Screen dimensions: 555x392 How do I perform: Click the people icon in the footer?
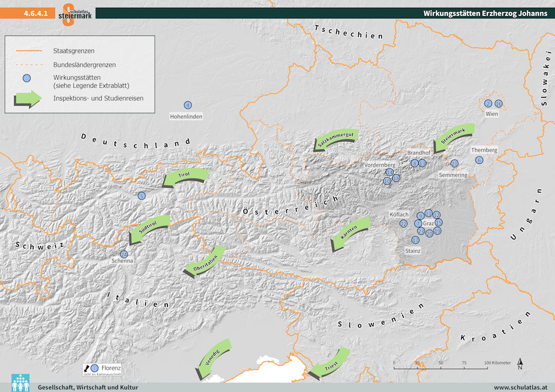click(20, 382)
